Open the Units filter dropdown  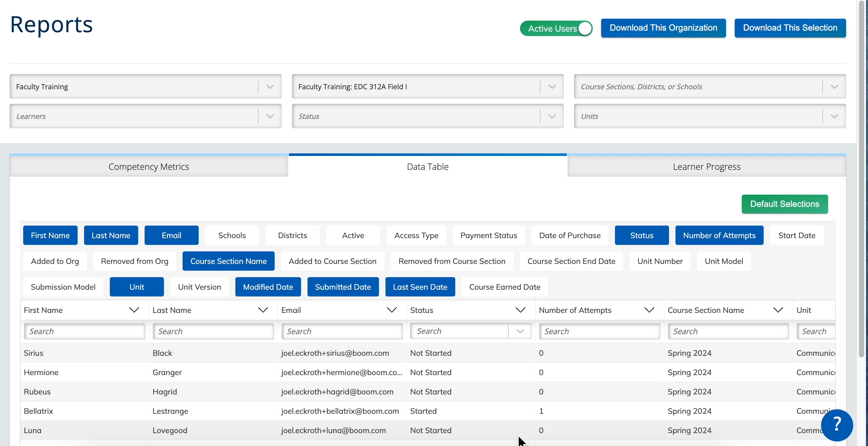click(710, 116)
